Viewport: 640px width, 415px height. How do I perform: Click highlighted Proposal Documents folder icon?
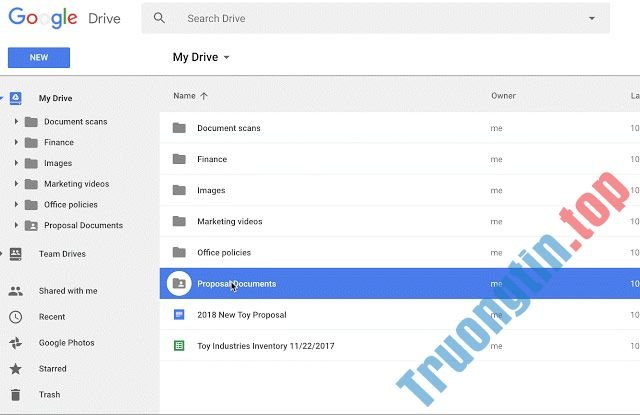[x=179, y=283]
